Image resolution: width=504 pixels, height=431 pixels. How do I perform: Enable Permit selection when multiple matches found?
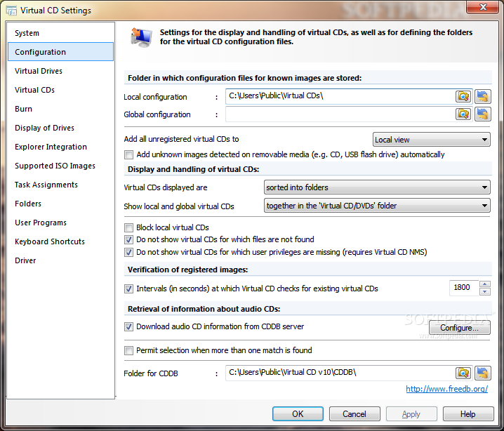[x=129, y=350]
